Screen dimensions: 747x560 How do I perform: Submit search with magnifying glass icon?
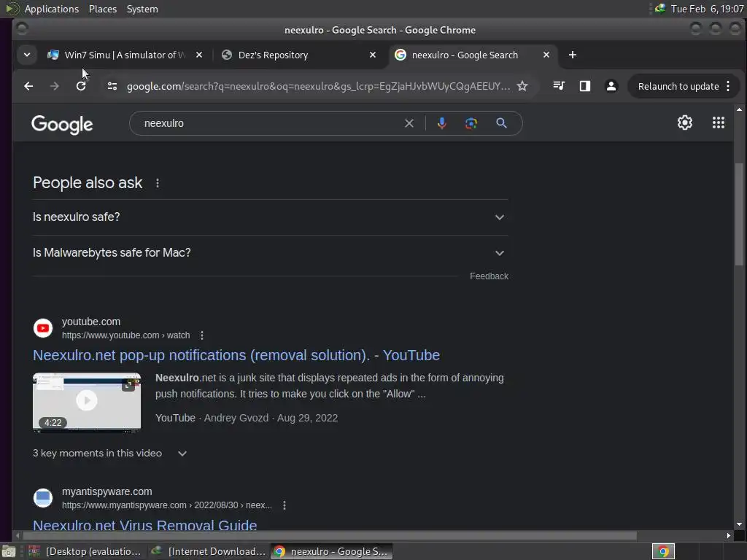(x=500, y=123)
